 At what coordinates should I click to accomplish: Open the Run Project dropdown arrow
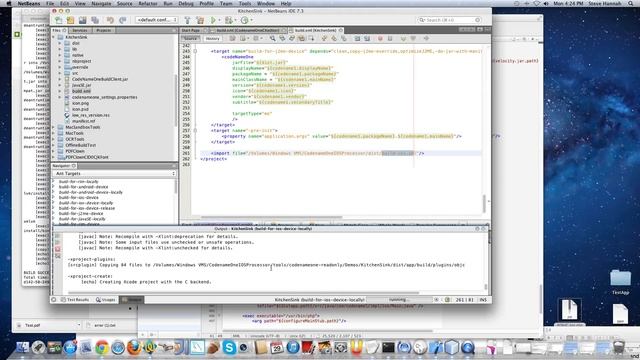pyautogui.click(x=219, y=20)
